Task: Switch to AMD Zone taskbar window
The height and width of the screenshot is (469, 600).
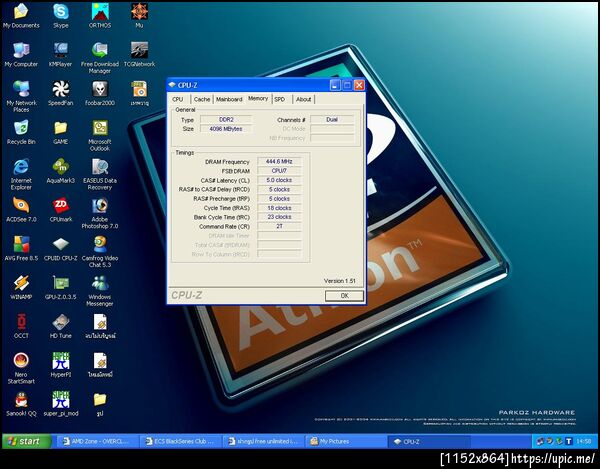Action: tap(96, 441)
